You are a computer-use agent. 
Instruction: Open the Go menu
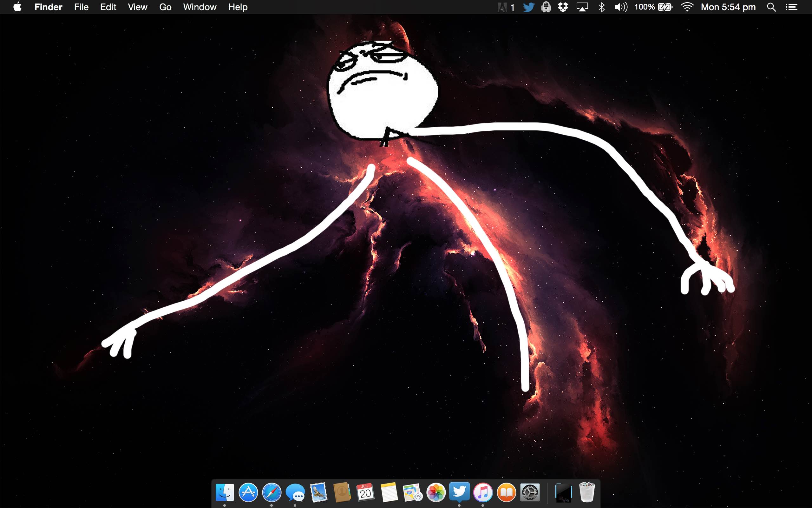point(166,7)
